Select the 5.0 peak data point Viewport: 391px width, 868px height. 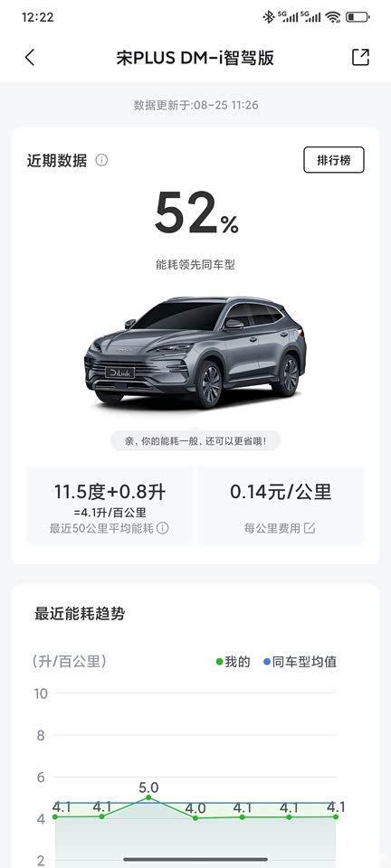point(148,797)
